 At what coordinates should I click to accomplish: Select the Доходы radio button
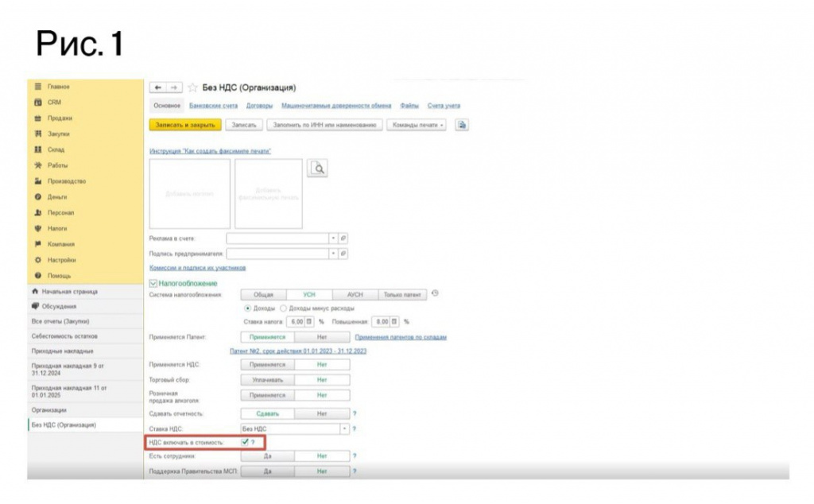tap(247, 308)
